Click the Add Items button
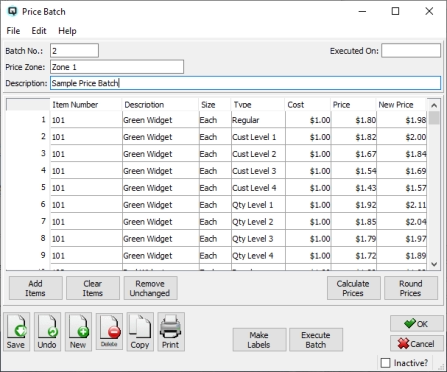This screenshot has width=447, height=372. pos(35,288)
